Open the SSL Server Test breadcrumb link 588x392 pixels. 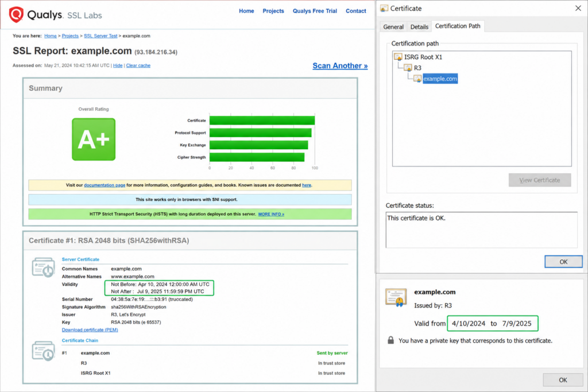point(100,36)
